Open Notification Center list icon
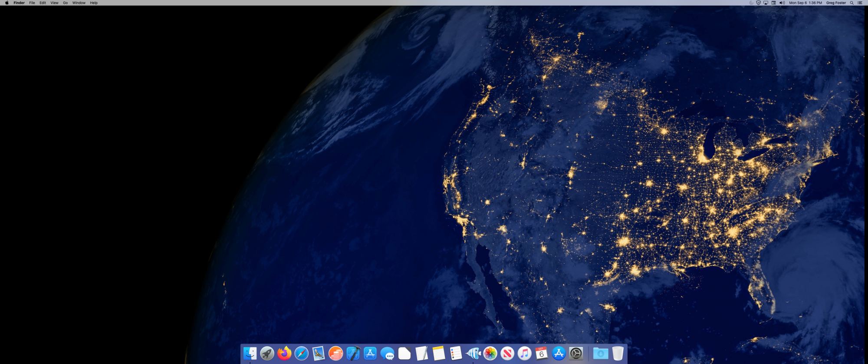 pos(860,3)
